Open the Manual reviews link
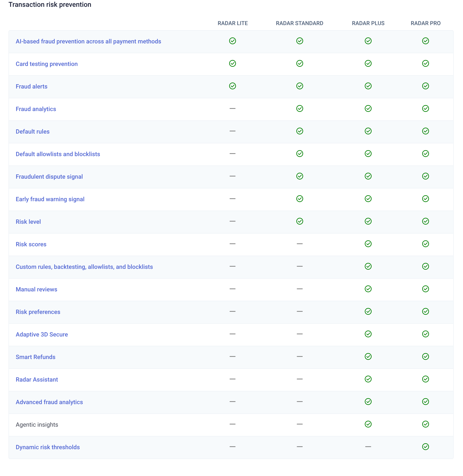This screenshot has width=463, height=476. tap(37, 289)
